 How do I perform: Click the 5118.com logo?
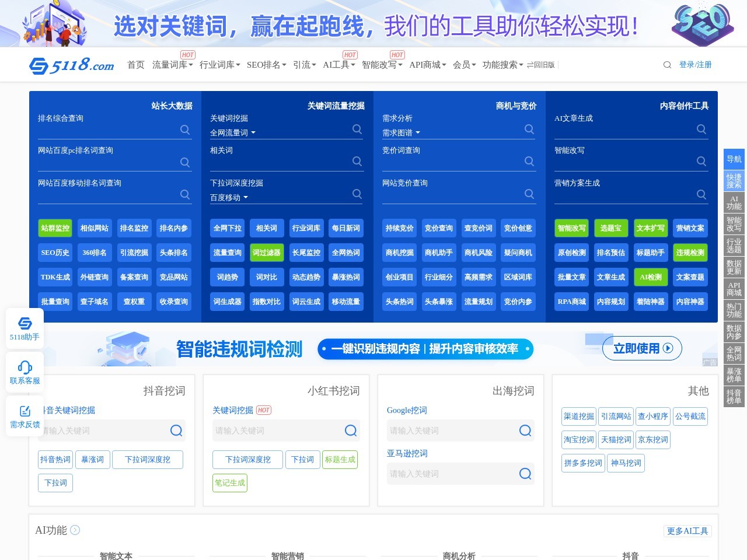(x=71, y=65)
